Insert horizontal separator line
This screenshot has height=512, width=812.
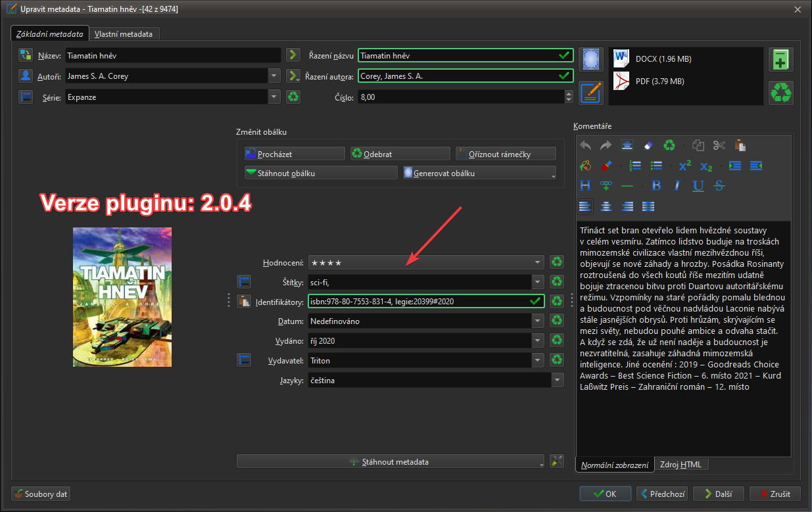pos(627,186)
